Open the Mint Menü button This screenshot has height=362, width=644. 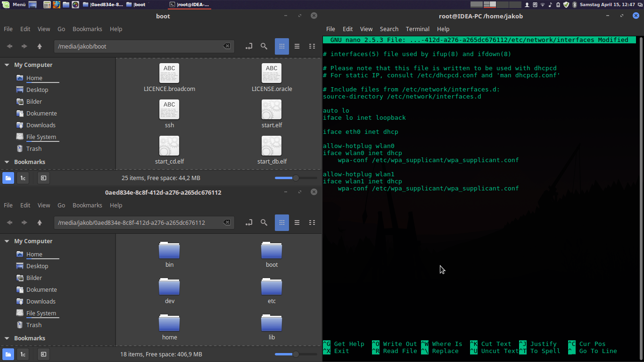point(14,5)
